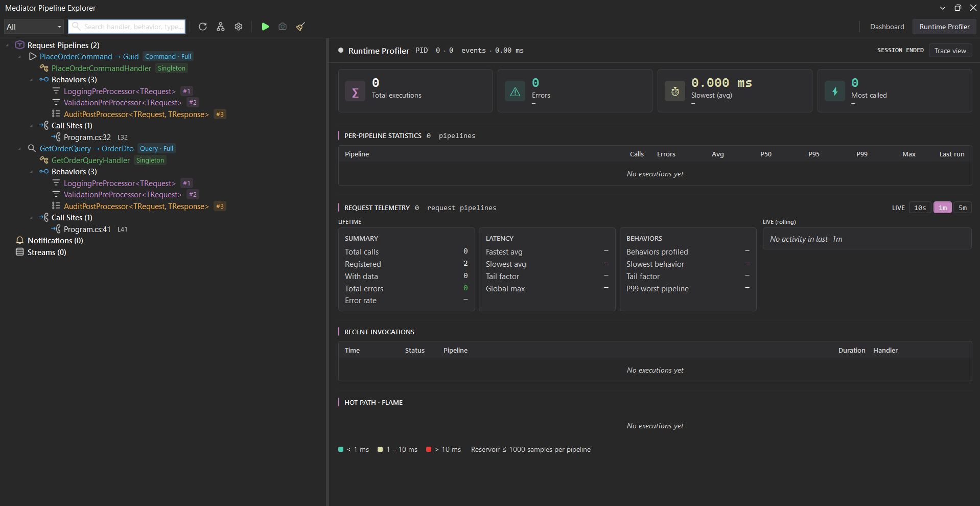Collapse the Request Pipelines node
Image resolution: width=980 pixels, height=506 pixels.
pos(7,45)
